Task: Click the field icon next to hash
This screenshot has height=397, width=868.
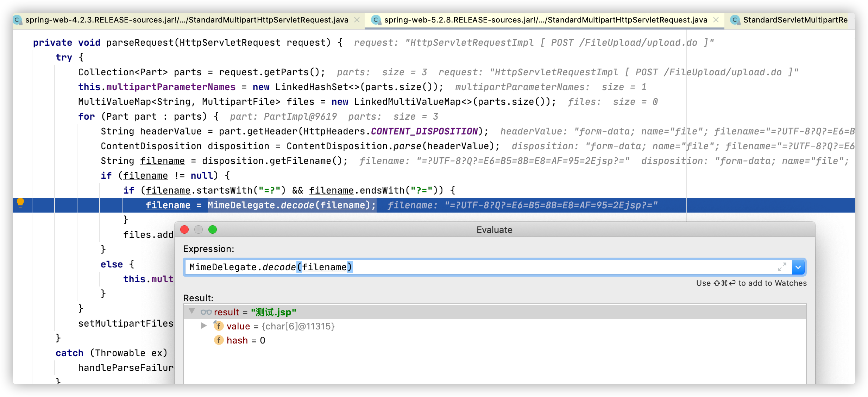Action: pos(219,340)
